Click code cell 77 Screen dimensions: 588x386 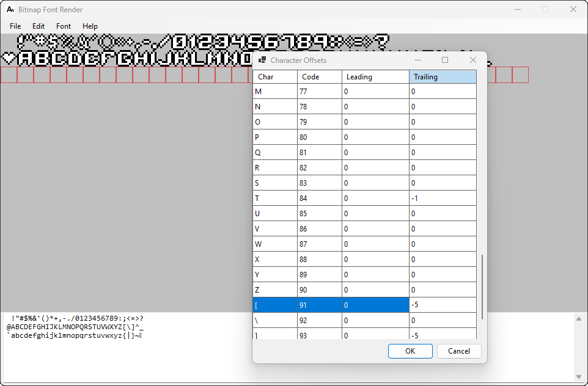(x=320, y=92)
